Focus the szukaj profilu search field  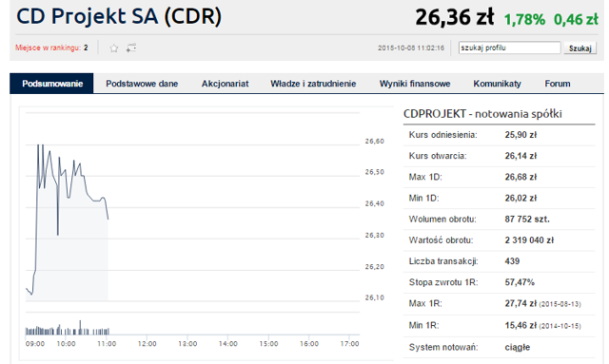click(x=510, y=48)
